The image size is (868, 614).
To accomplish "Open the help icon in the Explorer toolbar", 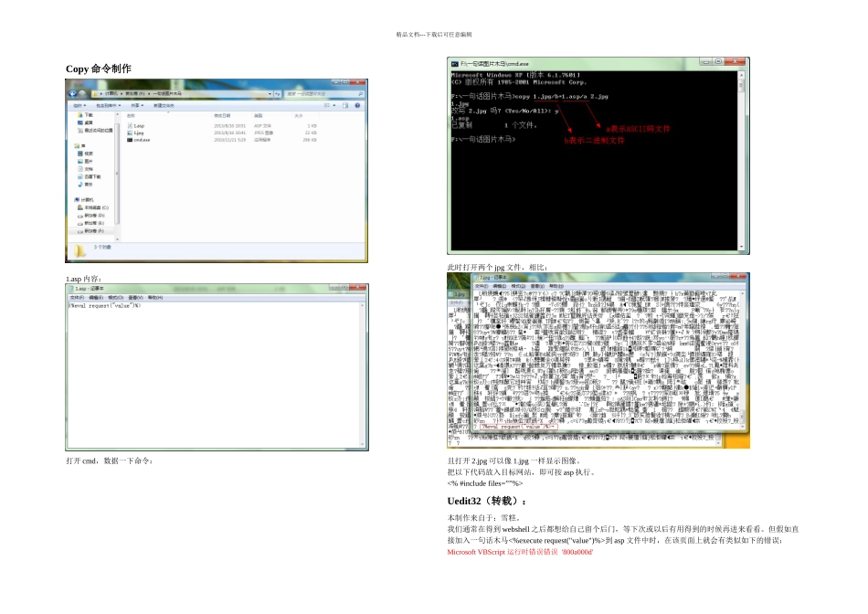I will pyautogui.click(x=357, y=105).
